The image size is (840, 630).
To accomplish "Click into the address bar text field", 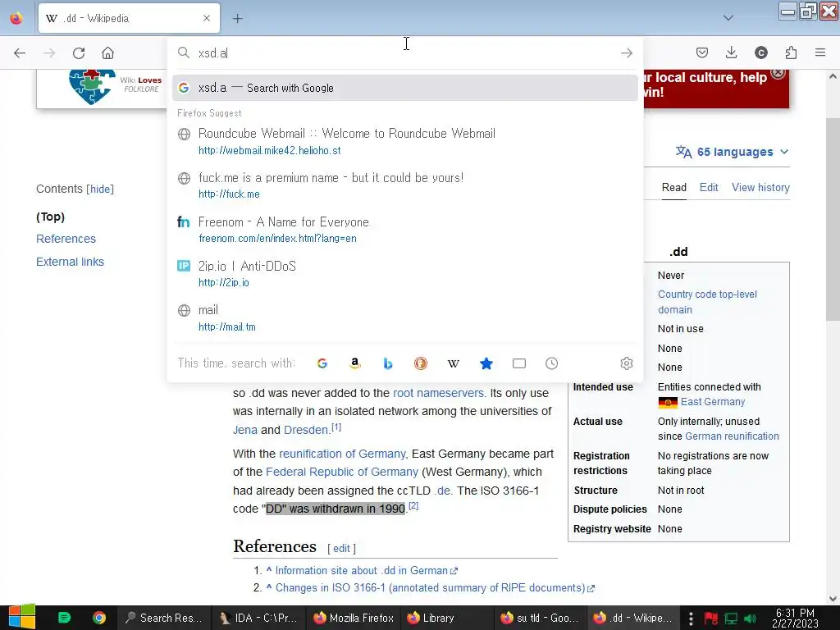I will coord(405,53).
